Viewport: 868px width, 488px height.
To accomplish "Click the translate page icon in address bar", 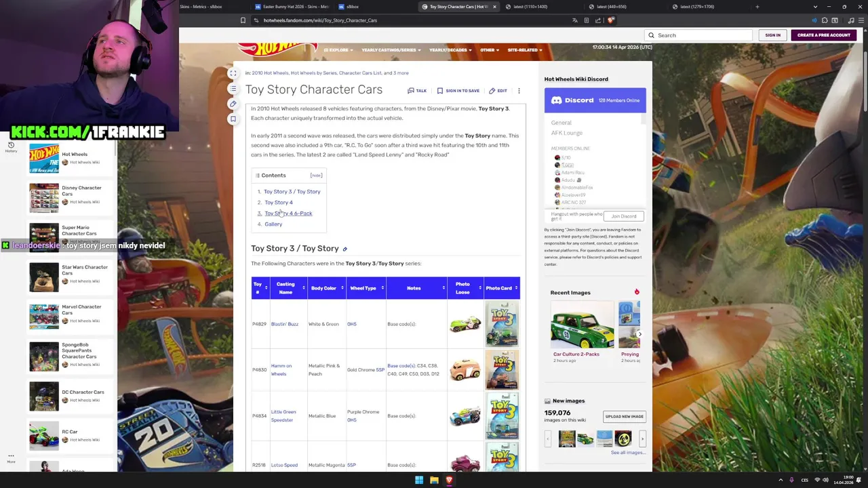I will (575, 20).
